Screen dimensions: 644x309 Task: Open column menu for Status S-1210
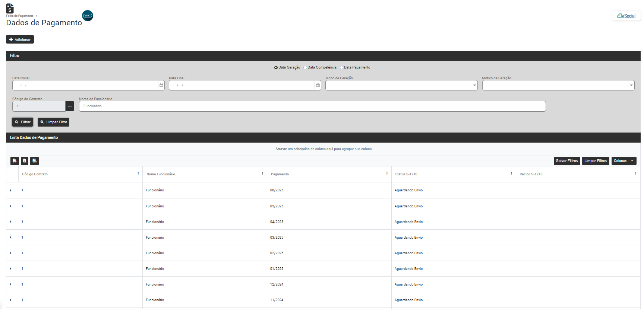pos(511,174)
